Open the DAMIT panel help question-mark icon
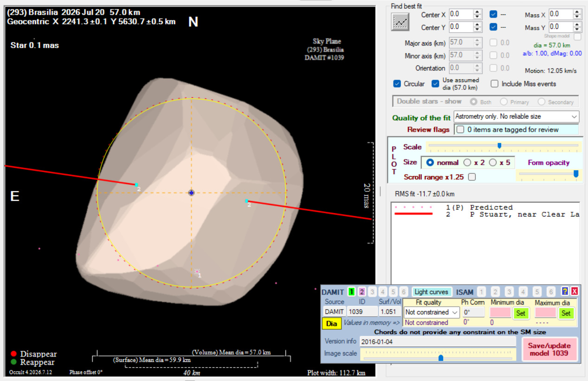Screen dimensions: 588x381 click(565, 292)
